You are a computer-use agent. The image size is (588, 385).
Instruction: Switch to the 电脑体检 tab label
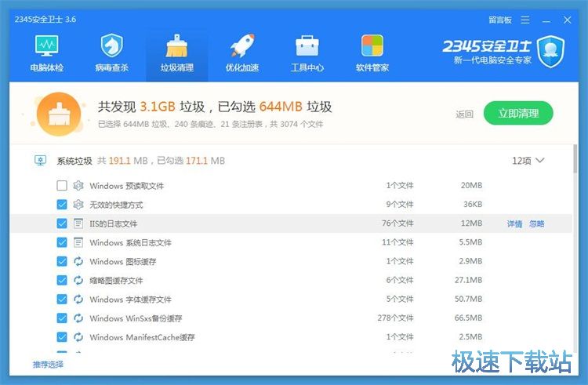46,68
